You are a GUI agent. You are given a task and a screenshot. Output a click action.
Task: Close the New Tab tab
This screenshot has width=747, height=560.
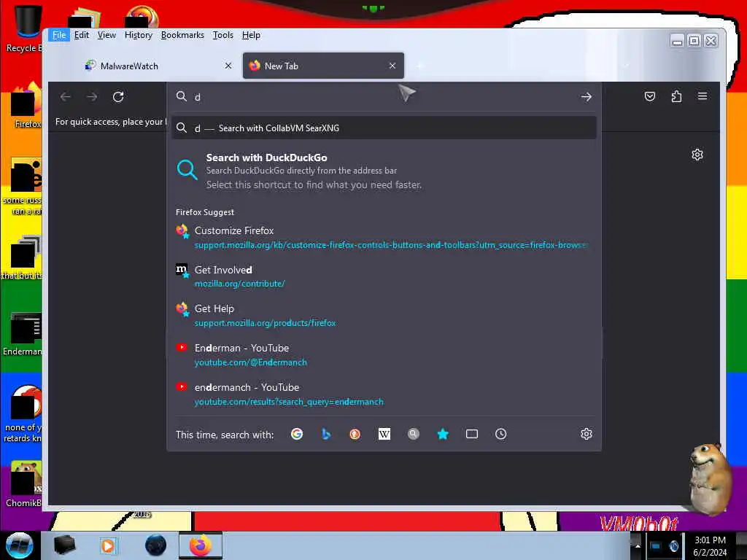pyautogui.click(x=392, y=66)
